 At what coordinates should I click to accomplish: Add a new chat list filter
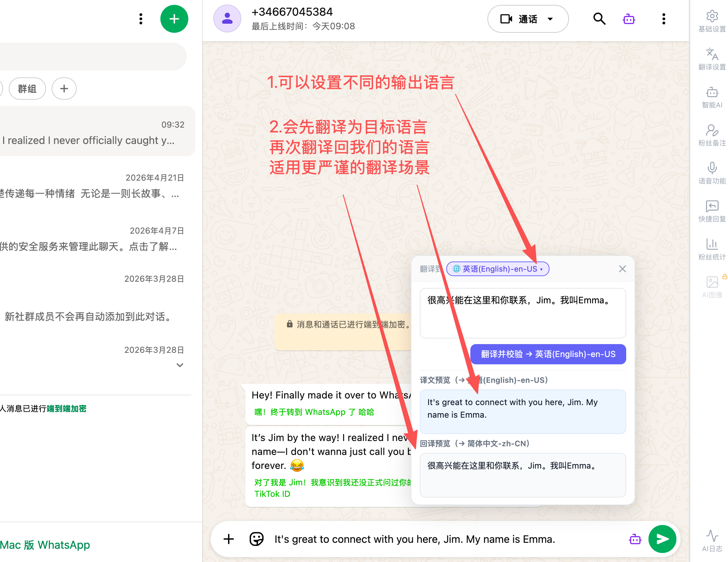click(x=64, y=89)
